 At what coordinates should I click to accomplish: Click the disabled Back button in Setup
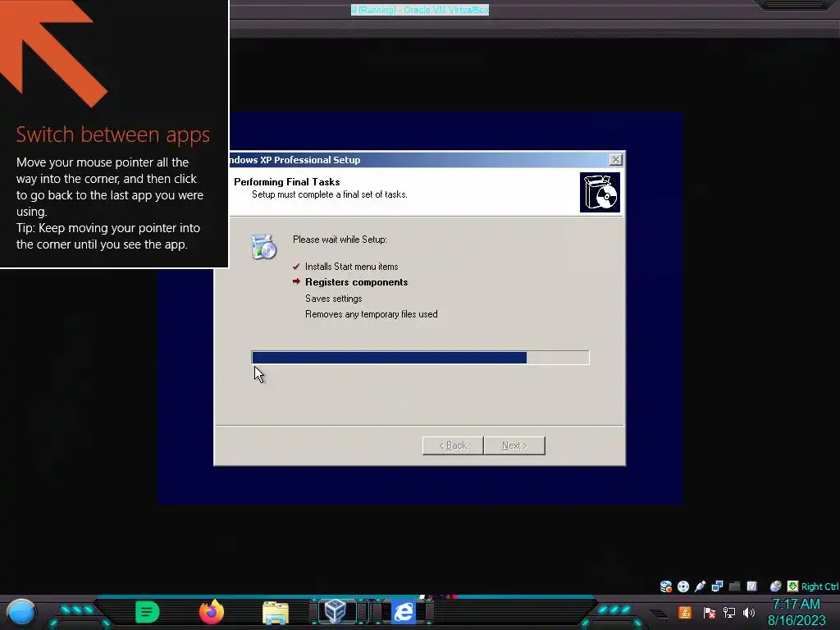453,445
